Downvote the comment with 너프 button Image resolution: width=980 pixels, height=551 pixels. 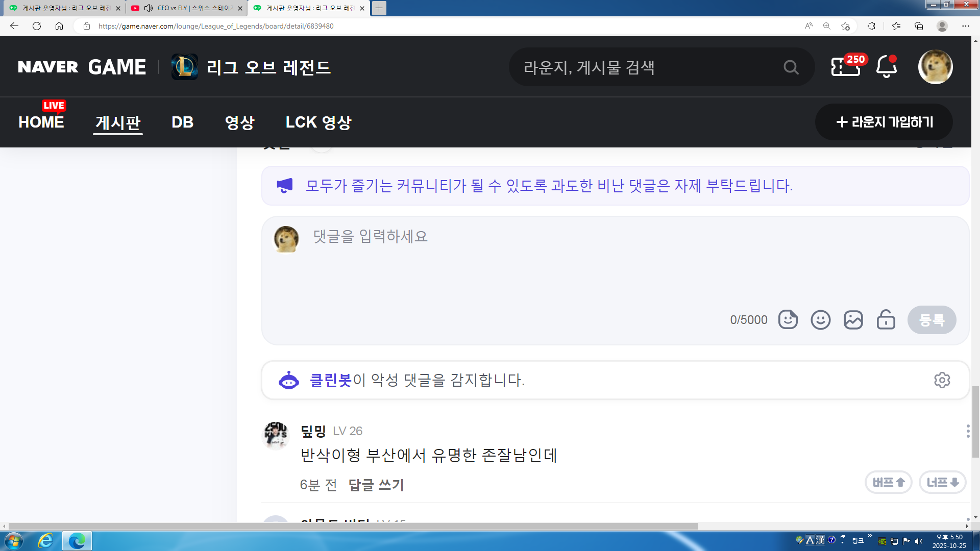pos(942,482)
